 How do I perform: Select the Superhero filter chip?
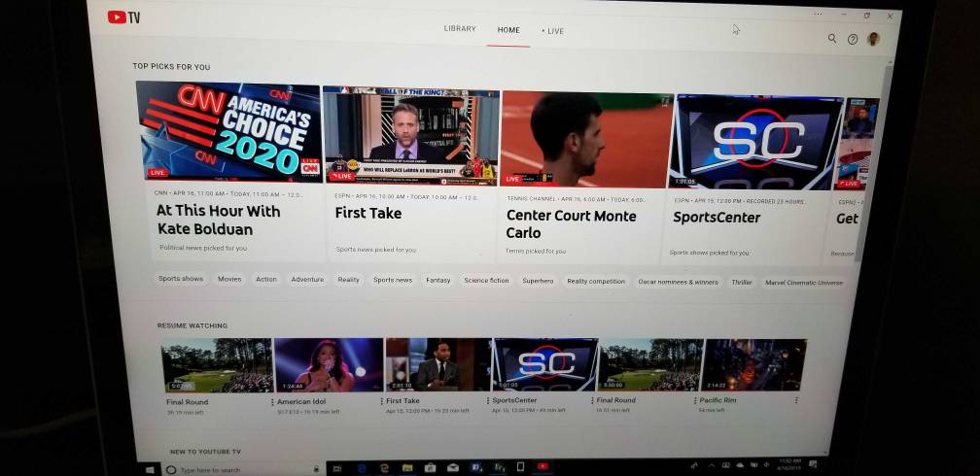(539, 281)
